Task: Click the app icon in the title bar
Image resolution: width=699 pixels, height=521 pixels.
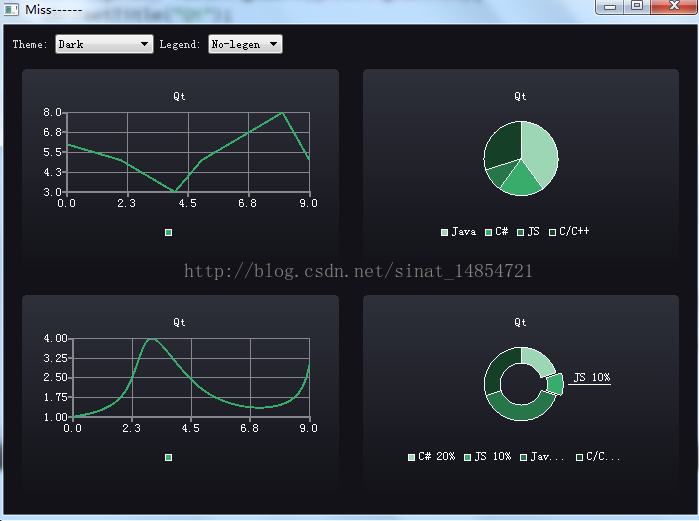Action: (x=12, y=9)
